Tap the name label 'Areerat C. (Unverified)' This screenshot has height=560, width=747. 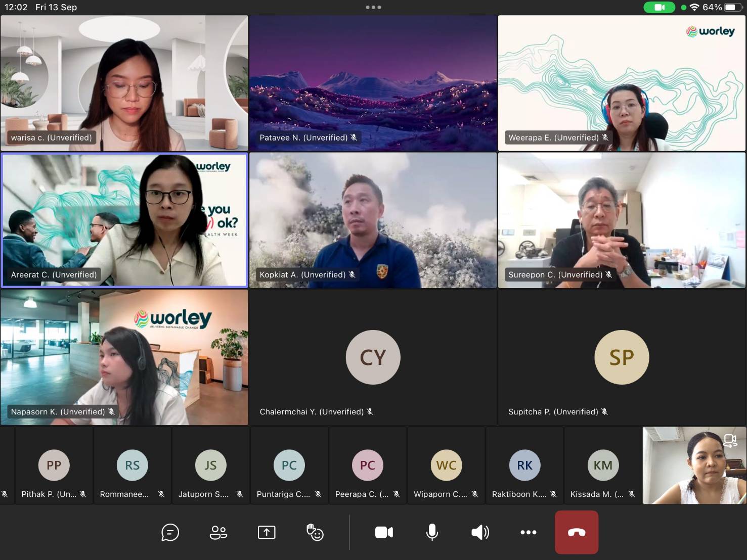pos(54,274)
